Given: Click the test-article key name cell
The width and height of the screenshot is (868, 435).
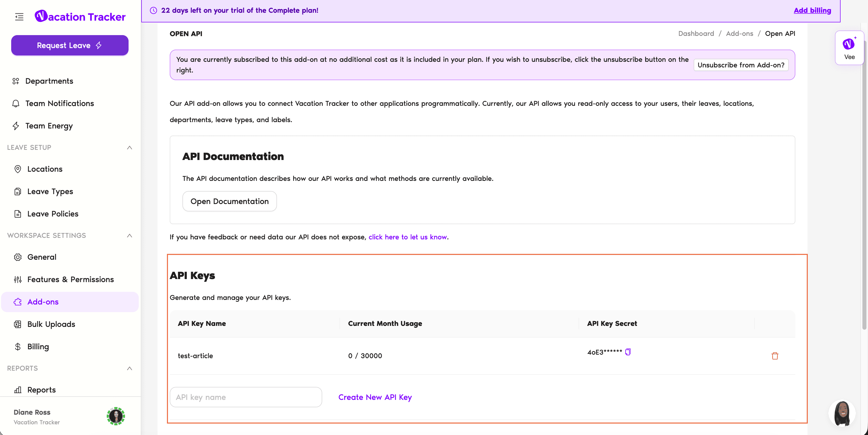Looking at the screenshot, I should [x=195, y=356].
